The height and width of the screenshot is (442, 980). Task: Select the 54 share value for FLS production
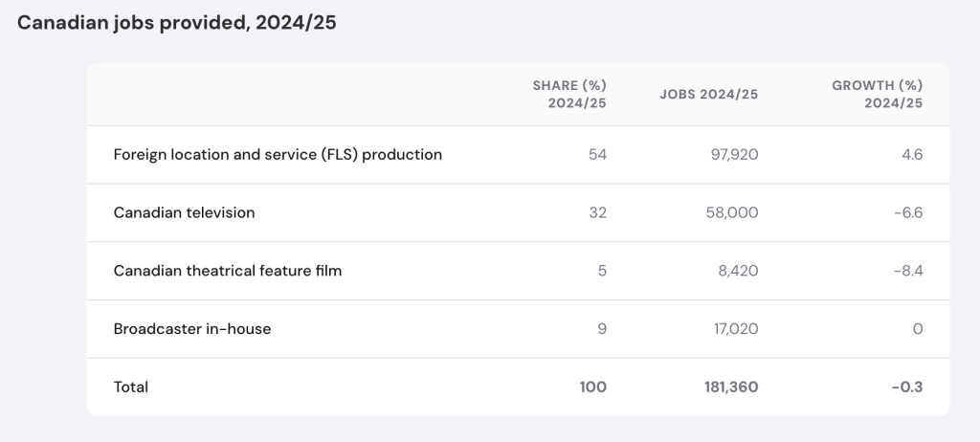(x=598, y=154)
